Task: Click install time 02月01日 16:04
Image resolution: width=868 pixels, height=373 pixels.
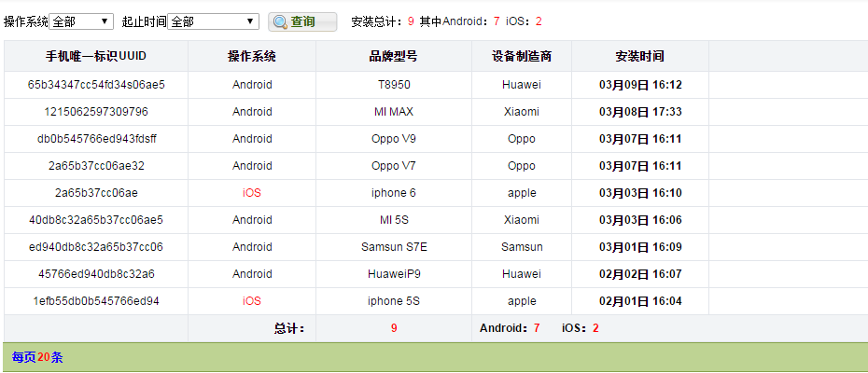Action: click(x=640, y=301)
